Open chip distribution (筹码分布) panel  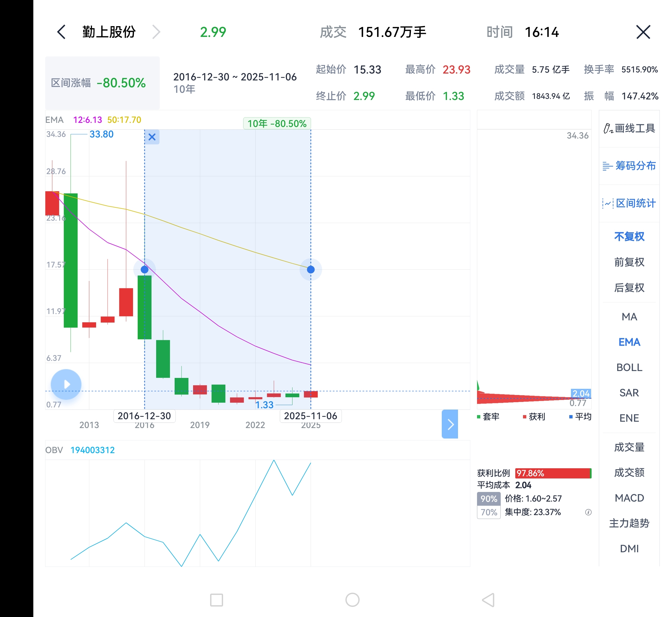point(629,166)
